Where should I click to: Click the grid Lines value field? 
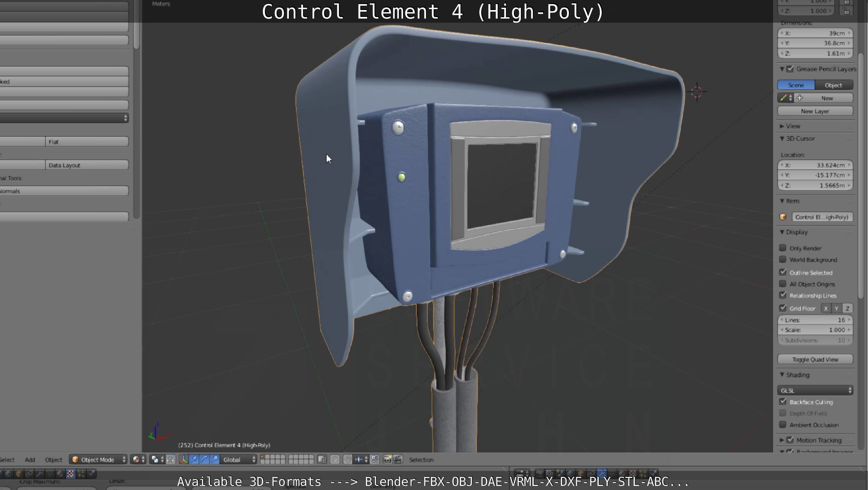815,320
